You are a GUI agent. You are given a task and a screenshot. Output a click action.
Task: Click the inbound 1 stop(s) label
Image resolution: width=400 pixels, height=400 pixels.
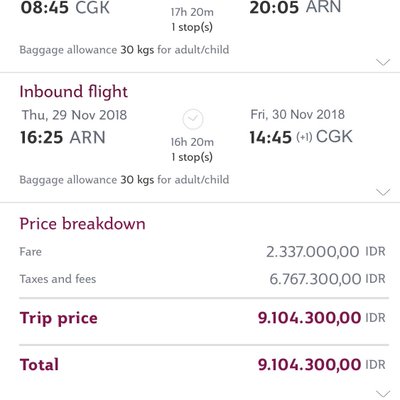[192, 157]
